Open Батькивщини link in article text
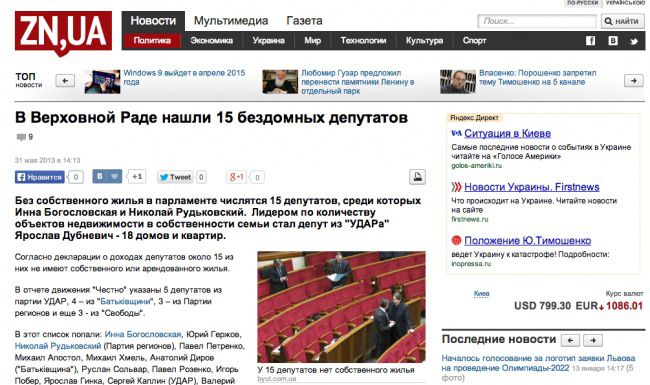This screenshot has height=385, width=650. point(124,302)
